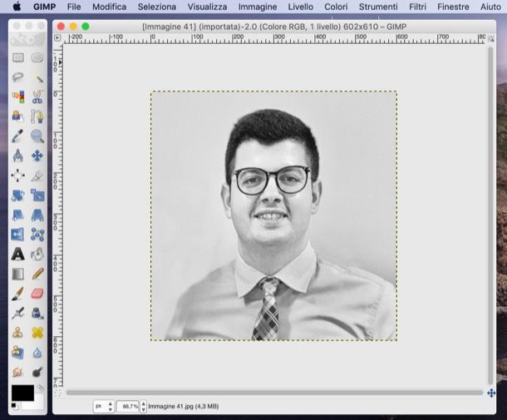
Task: Open the File menu
Action: click(x=74, y=7)
